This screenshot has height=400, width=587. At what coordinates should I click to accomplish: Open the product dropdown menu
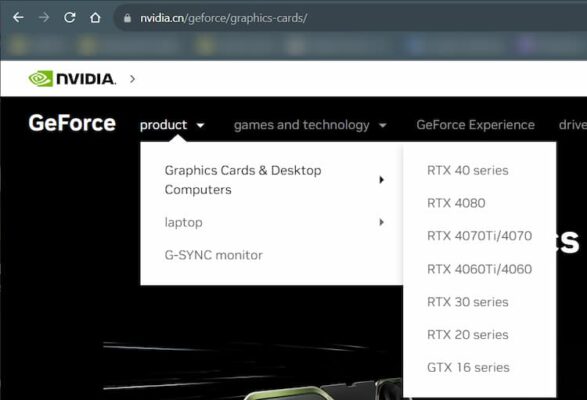tap(172, 125)
